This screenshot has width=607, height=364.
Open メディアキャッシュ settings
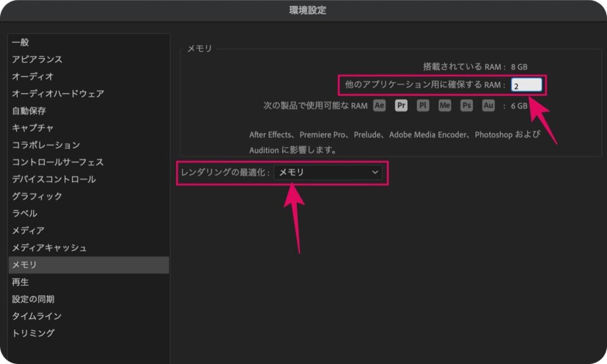pyautogui.click(x=89, y=247)
